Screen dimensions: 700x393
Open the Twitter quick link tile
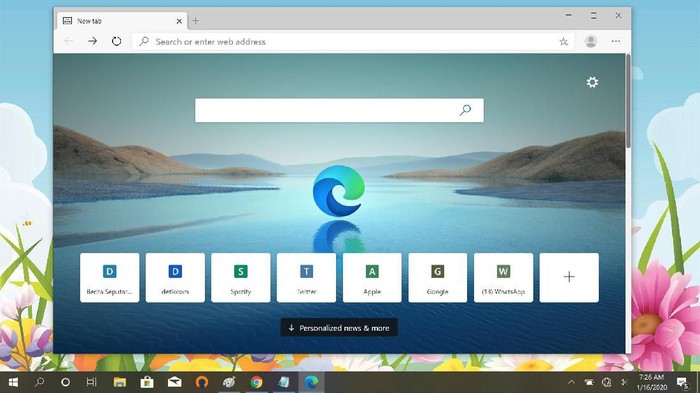tap(306, 278)
